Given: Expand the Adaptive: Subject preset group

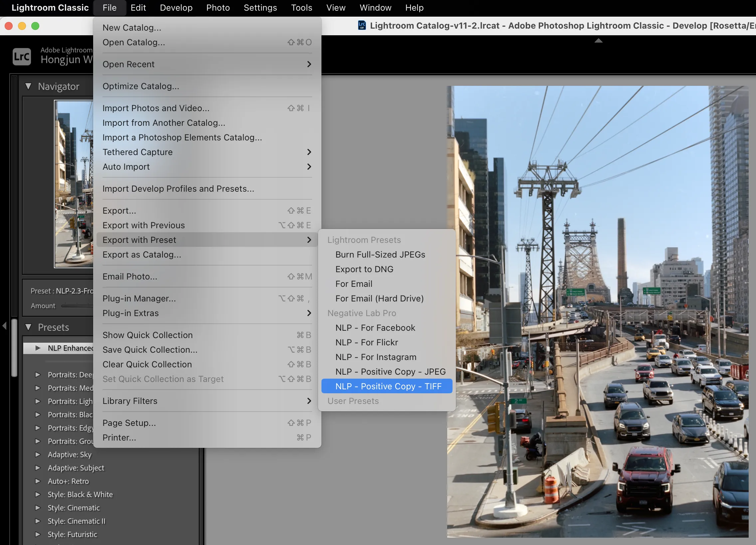Looking at the screenshot, I should [x=38, y=468].
